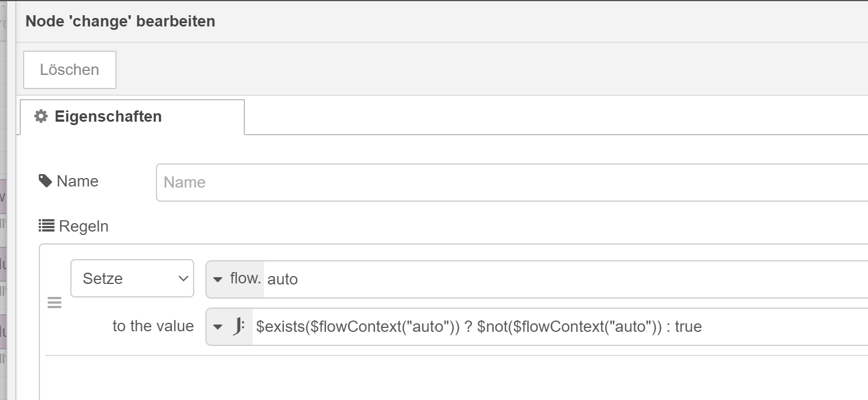Click into the auto property field

coord(566,279)
